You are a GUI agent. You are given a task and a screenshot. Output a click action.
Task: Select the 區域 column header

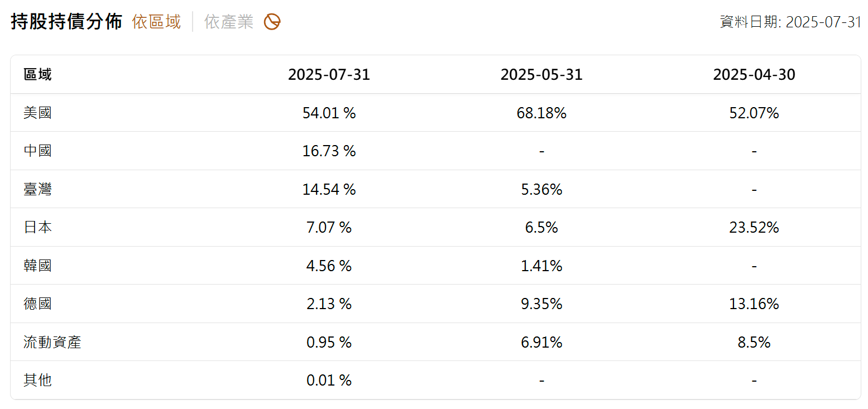click(38, 75)
